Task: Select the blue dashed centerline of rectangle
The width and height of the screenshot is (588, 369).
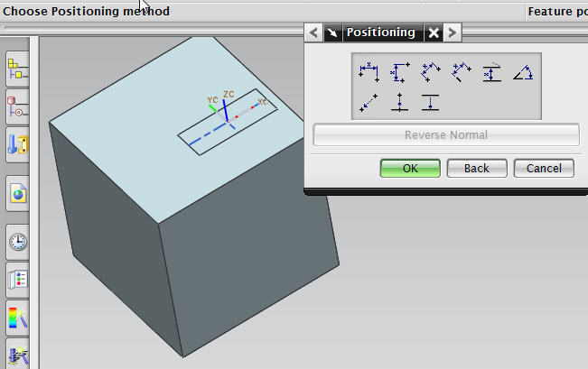Action: [x=206, y=134]
